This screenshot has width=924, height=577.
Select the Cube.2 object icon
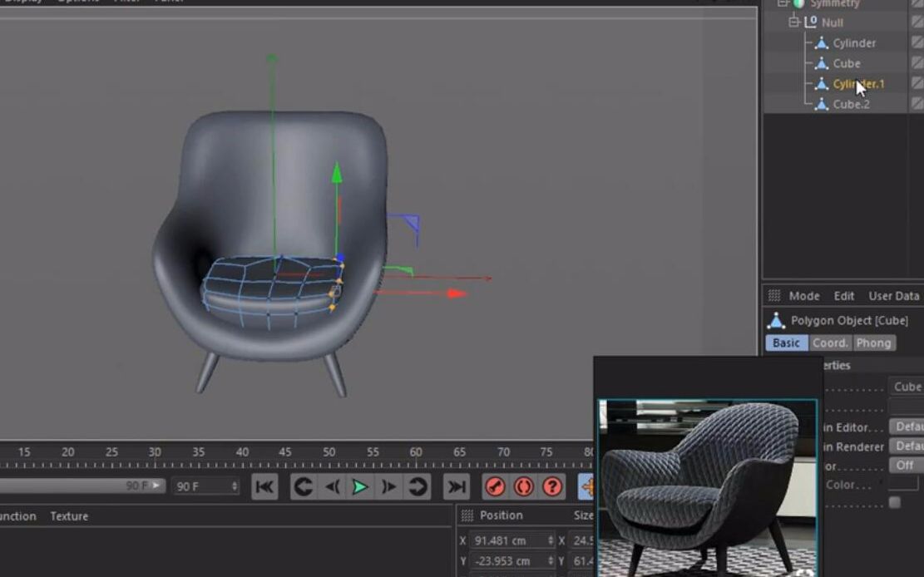click(x=823, y=104)
